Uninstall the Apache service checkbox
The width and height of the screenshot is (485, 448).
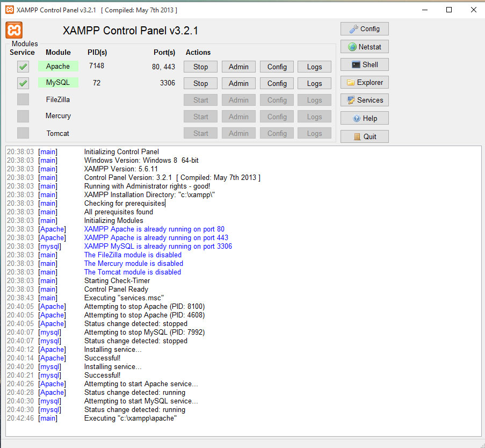coord(23,67)
